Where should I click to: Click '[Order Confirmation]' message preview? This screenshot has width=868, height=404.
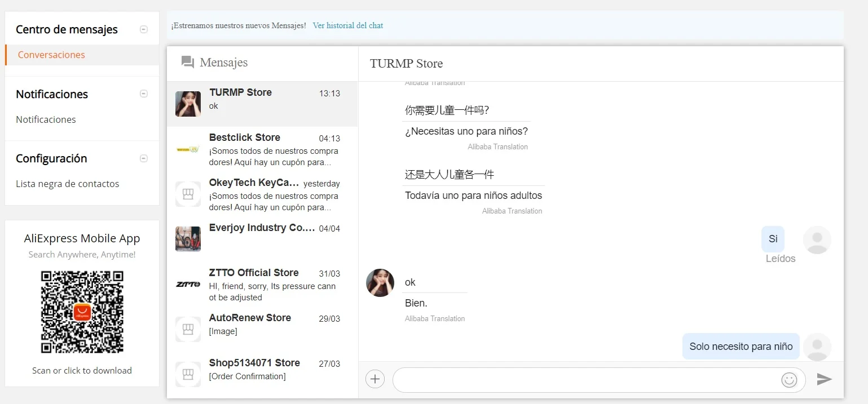coord(247,376)
